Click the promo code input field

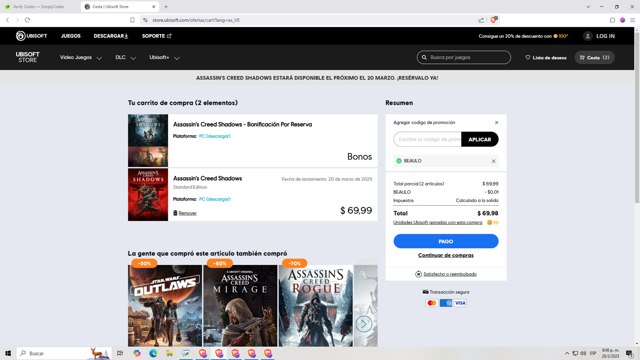(x=427, y=139)
